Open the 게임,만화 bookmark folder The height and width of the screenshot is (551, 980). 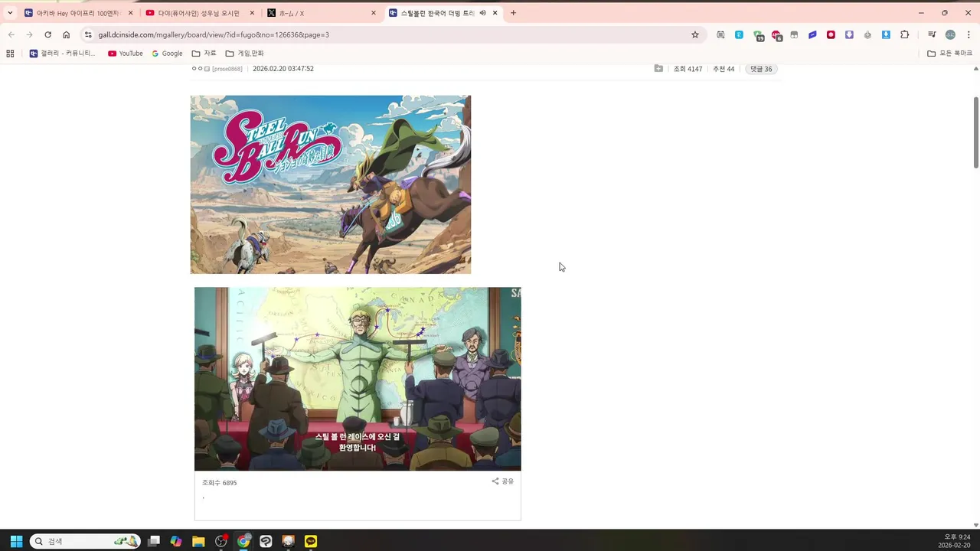pos(244,54)
